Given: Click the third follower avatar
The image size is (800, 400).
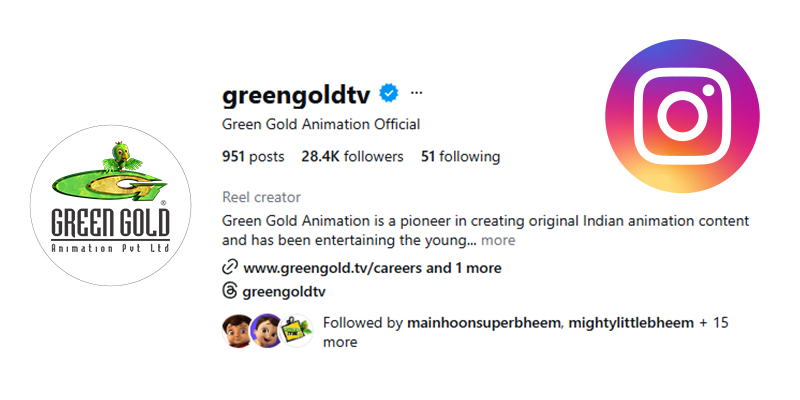Looking at the screenshot, I should (296, 331).
